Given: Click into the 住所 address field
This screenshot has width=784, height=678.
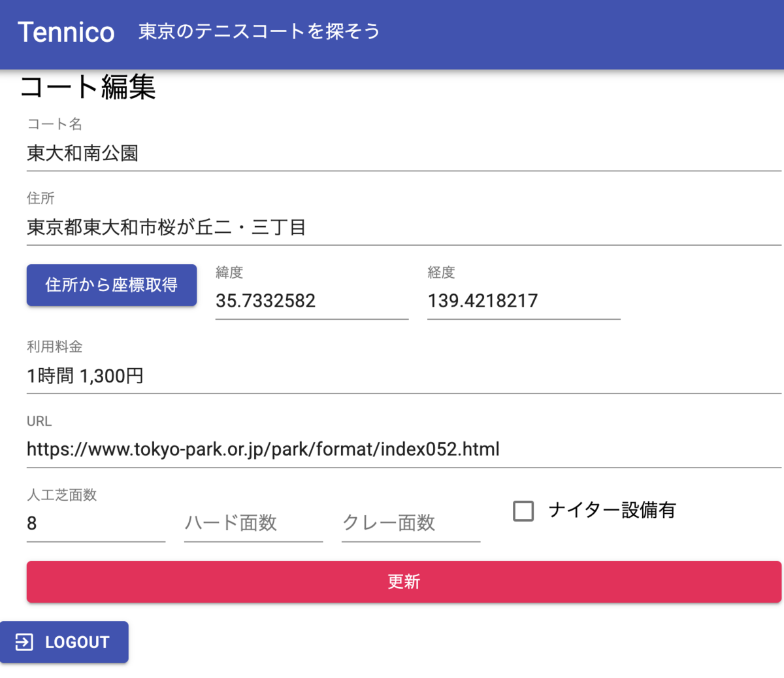Looking at the screenshot, I should [x=261, y=228].
